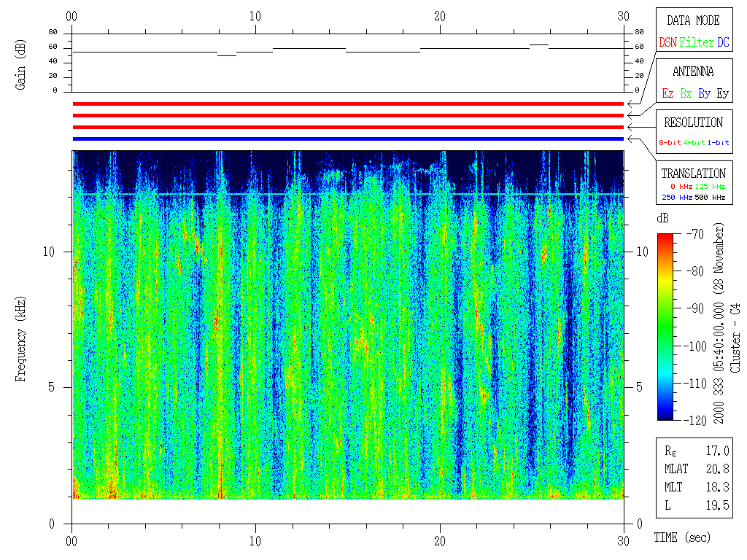
Task: Select the black Ey antenna label
Action: tap(722, 94)
